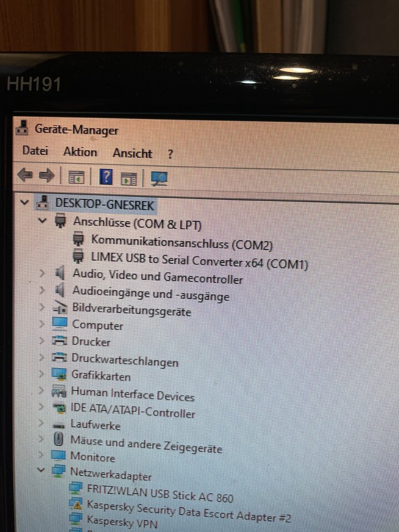
Task: Expand the Computer category chevron
Action: click(42, 324)
